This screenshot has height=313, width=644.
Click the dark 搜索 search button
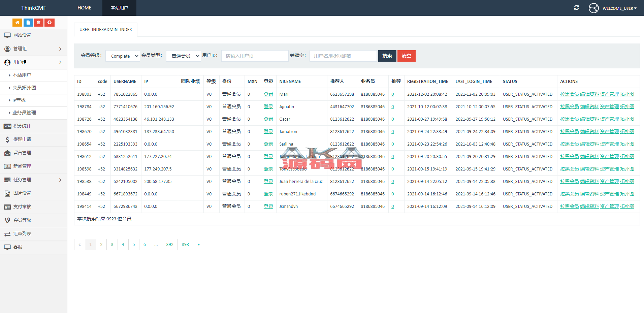point(387,56)
